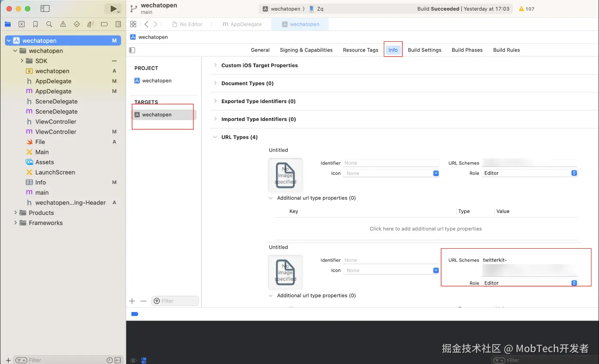
Task: Open the debug navigator icon
Action: click(91, 24)
